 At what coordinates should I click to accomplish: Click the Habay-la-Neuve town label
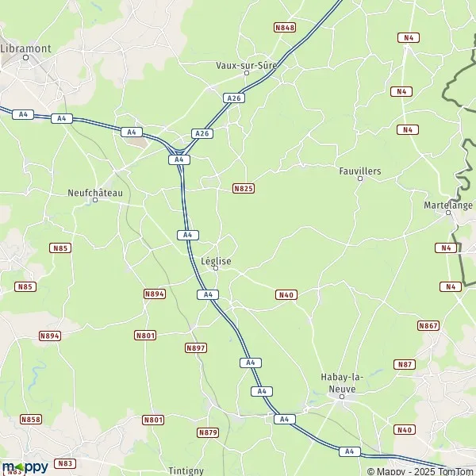coord(342,383)
